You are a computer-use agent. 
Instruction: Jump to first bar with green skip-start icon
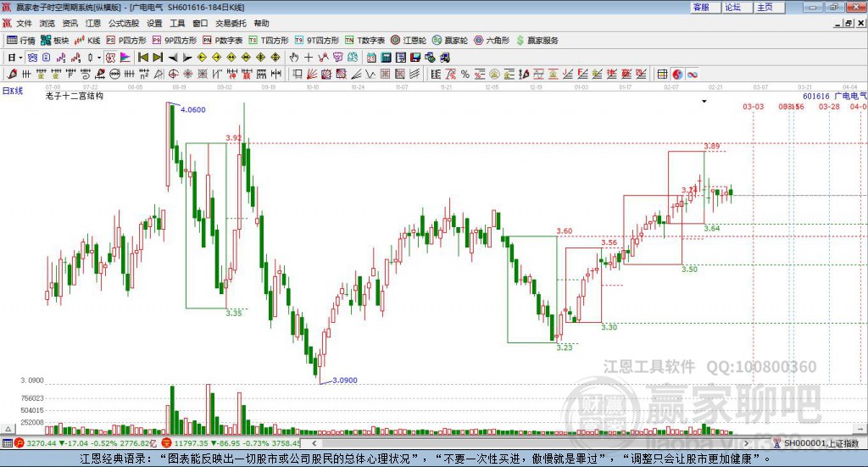point(142,58)
